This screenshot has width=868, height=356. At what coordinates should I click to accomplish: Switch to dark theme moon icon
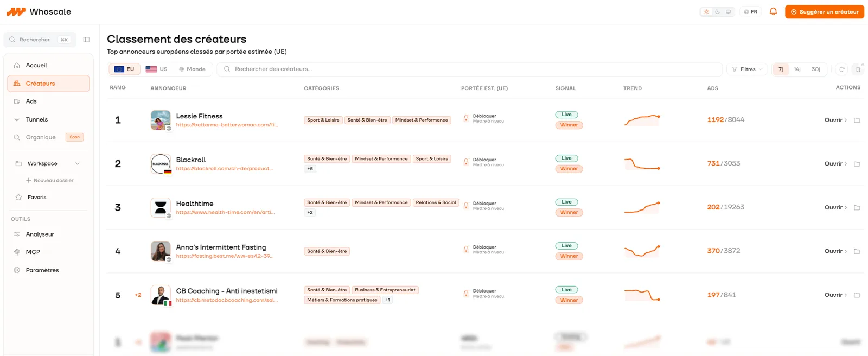point(717,11)
